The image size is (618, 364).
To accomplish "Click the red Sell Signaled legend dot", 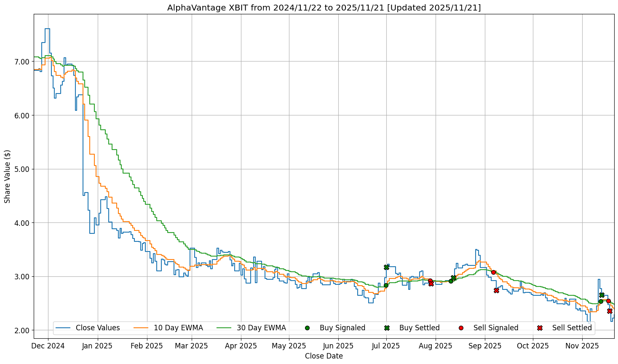I will pos(461,328).
